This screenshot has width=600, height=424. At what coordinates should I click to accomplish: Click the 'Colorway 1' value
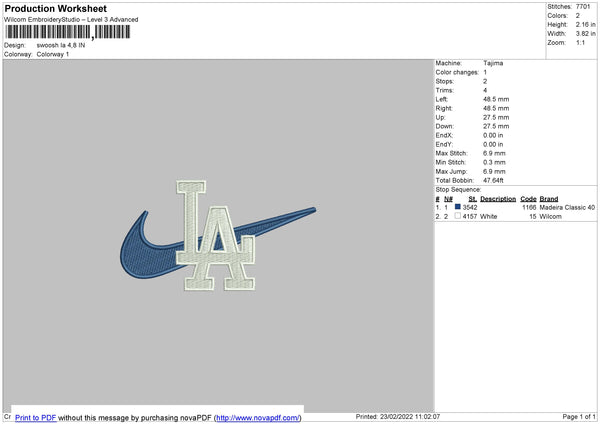pyautogui.click(x=53, y=54)
